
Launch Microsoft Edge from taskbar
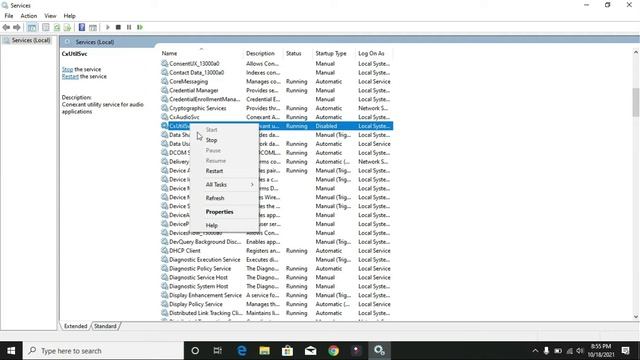pyautogui.click(x=242, y=351)
